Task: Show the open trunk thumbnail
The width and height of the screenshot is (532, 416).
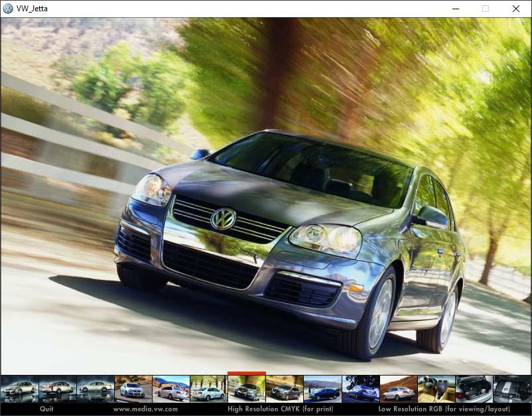Action: (x=474, y=389)
